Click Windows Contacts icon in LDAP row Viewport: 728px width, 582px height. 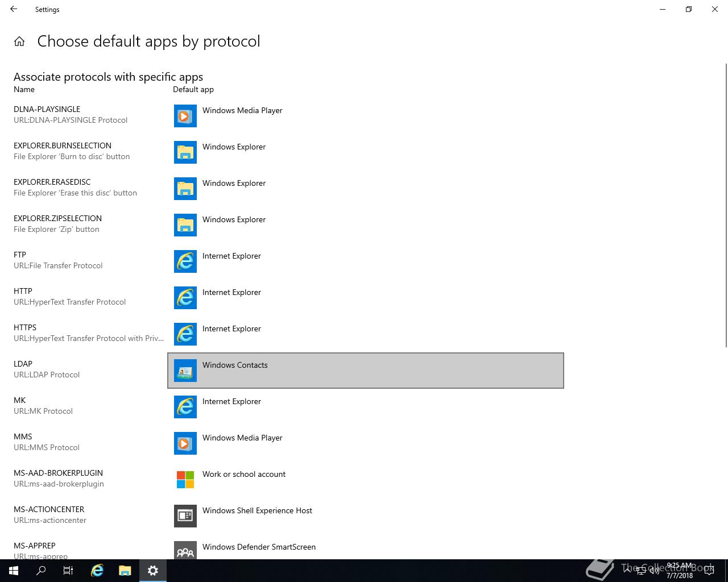(x=185, y=371)
